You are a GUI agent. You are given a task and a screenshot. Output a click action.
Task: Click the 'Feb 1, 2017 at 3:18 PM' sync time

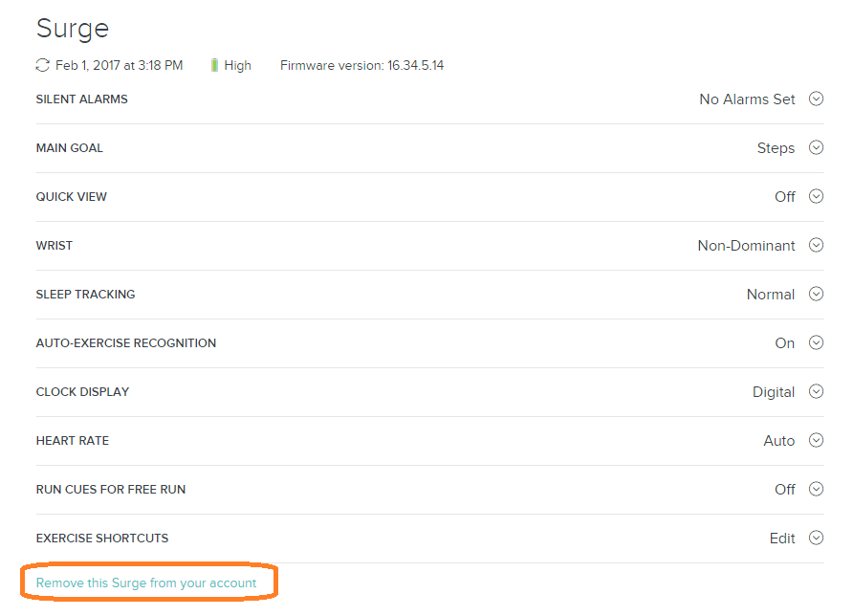120,65
